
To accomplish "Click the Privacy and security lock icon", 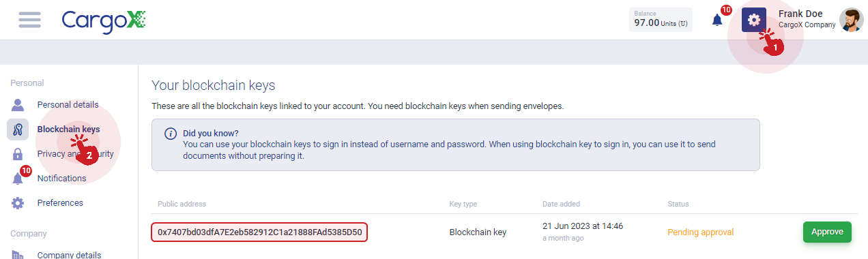I will [18, 154].
